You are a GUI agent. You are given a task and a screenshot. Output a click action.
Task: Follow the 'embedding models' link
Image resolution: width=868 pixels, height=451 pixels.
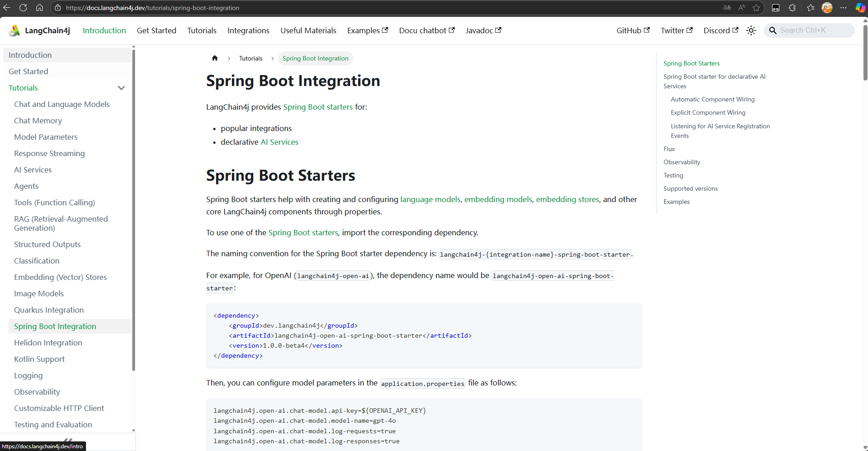498,199
